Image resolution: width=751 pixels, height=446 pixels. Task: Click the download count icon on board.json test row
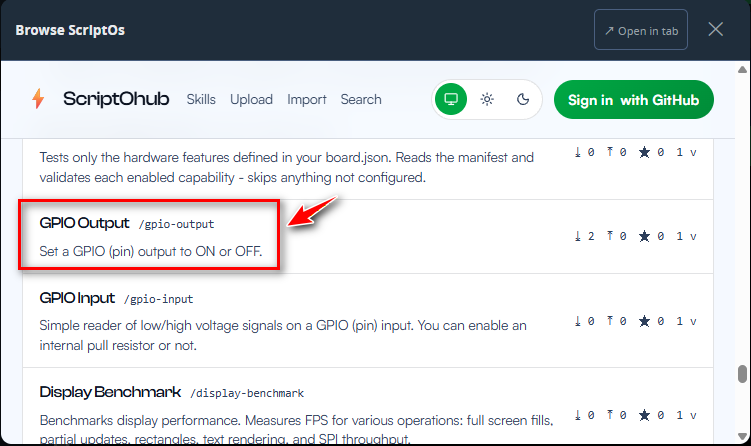pos(578,152)
